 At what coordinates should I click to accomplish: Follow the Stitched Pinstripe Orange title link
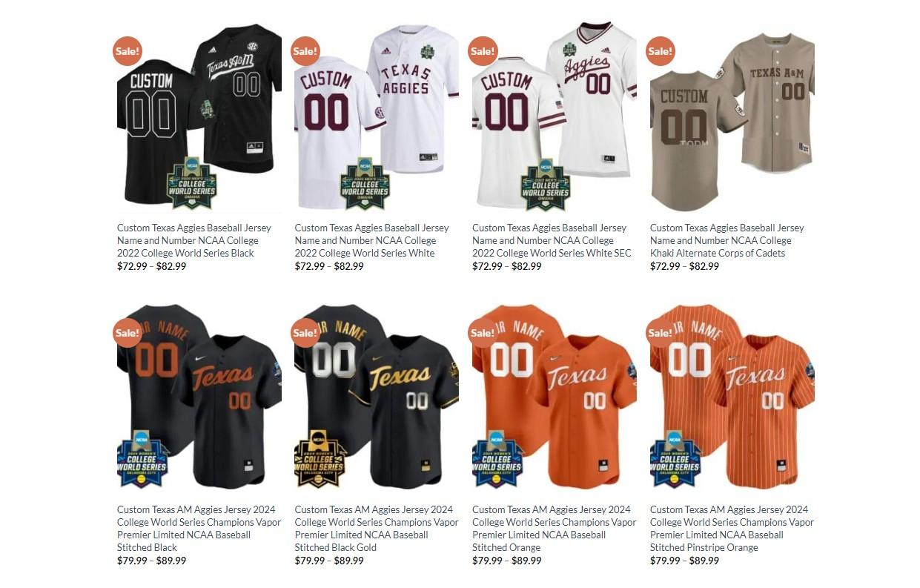click(x=732, y=529)
